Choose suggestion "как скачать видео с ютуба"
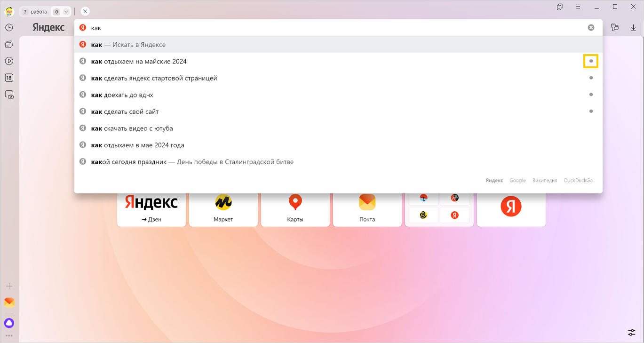The height and width of the screenshot is (343, 644). click(132, 128)
